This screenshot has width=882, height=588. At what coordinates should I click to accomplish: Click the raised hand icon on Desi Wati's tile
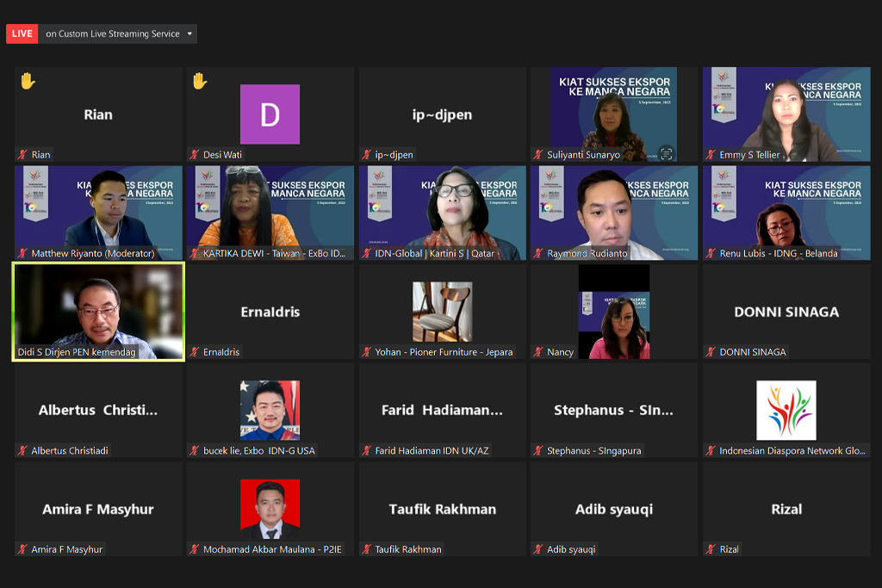200,81
